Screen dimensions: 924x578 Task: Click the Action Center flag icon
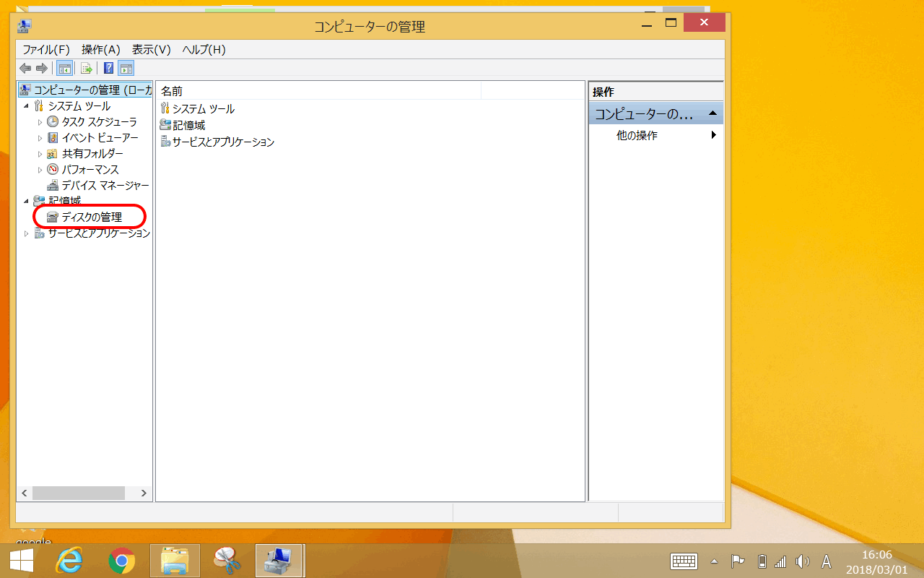738,561
